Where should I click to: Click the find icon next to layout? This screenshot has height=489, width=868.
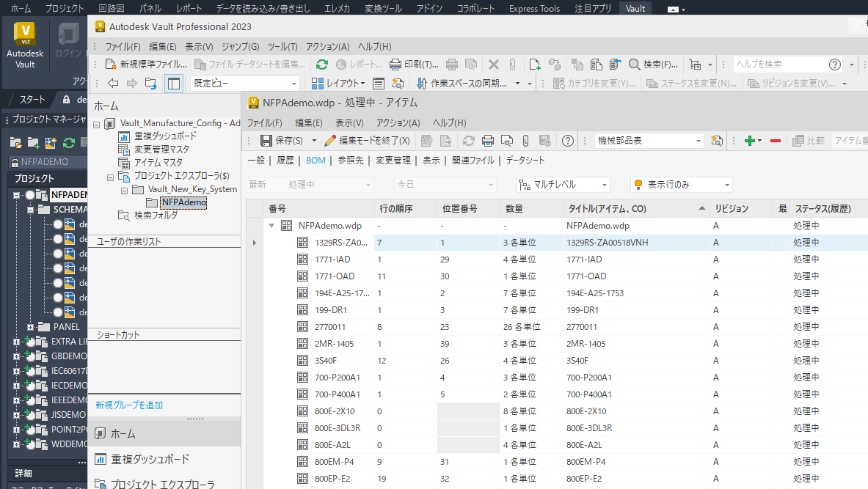tap(398, 84)
